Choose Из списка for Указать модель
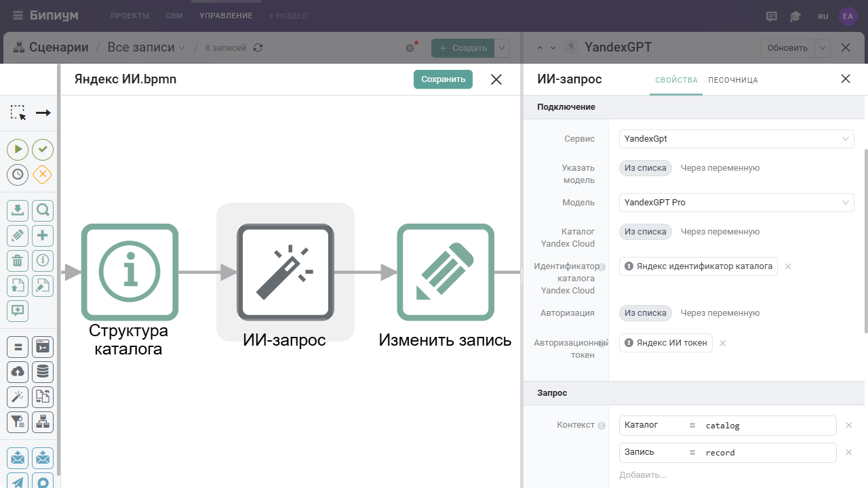The height and width of the screenshot is (488, 868). click(646, 168)
